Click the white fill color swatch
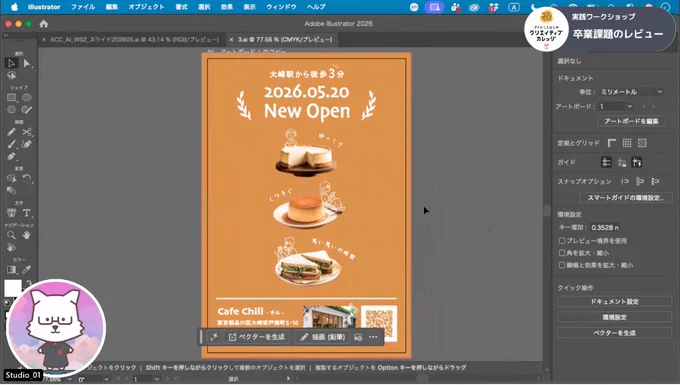 pyautogui.click(x=13, y=288)
